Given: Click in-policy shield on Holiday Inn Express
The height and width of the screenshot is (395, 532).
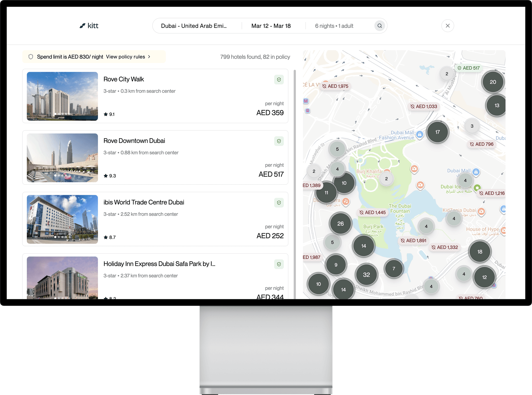Looking at the screenshot, I should 279,264.
